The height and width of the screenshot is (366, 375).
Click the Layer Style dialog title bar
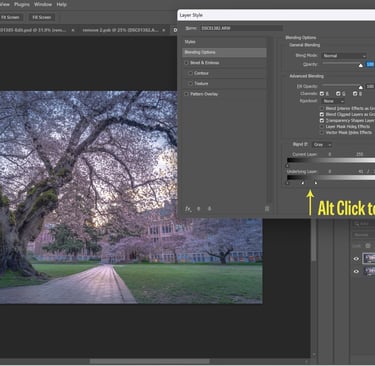[276, 15]
